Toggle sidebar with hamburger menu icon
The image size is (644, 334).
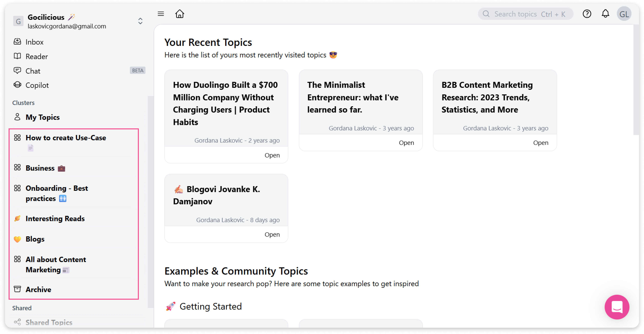(161, 14)
